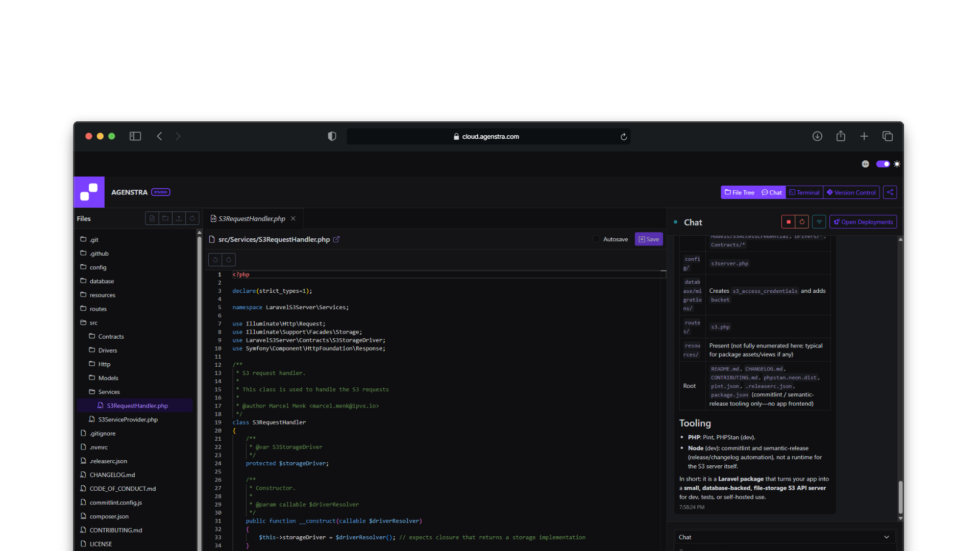
Task: Click the red stop button in Chat header
Action: pos(788,222)
